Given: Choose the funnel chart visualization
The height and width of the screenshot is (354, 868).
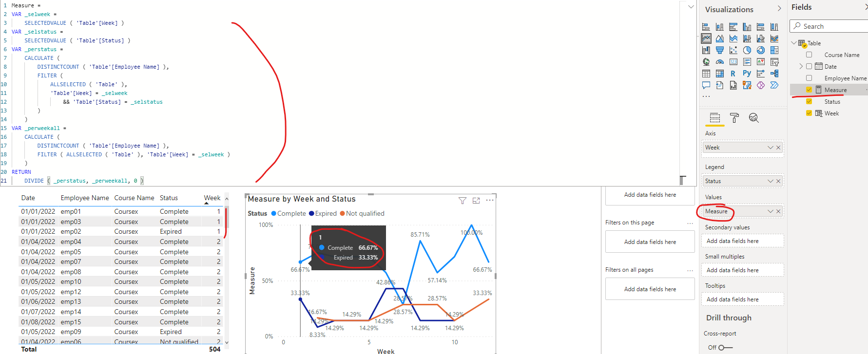Looking at the screenshot, I should pos(719,50).
